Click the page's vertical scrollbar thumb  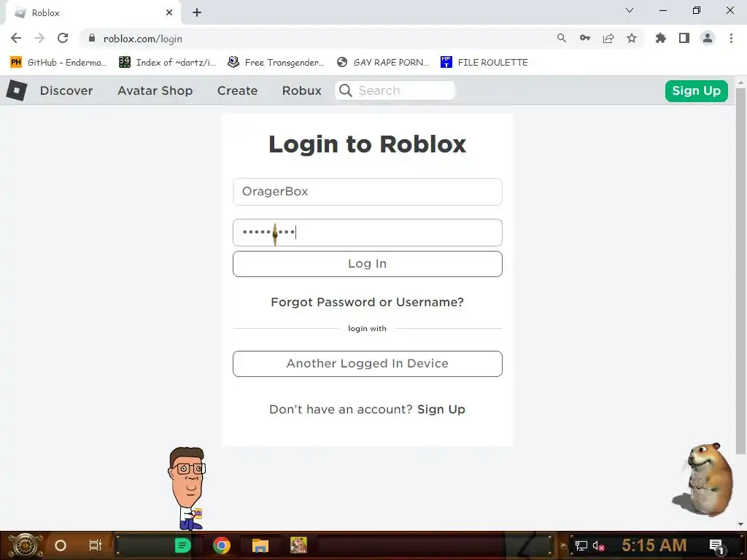point(740,271)
